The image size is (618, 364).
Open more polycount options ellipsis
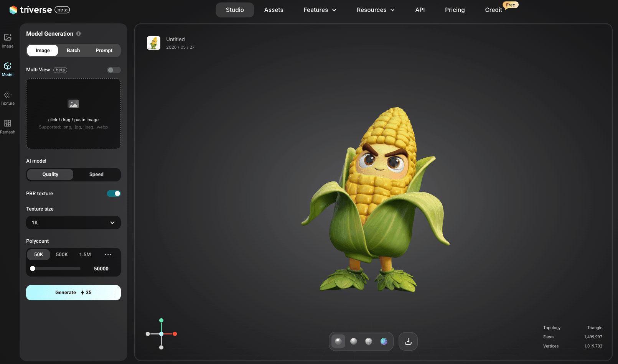coord(108,255)
